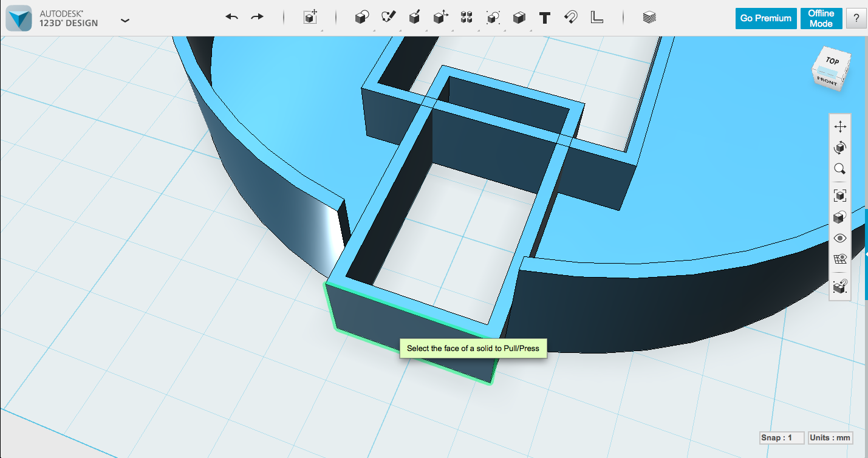Activate the Orbit tool in the sidebar
This screenshot has height=458, width=868.
coord(840,148)
